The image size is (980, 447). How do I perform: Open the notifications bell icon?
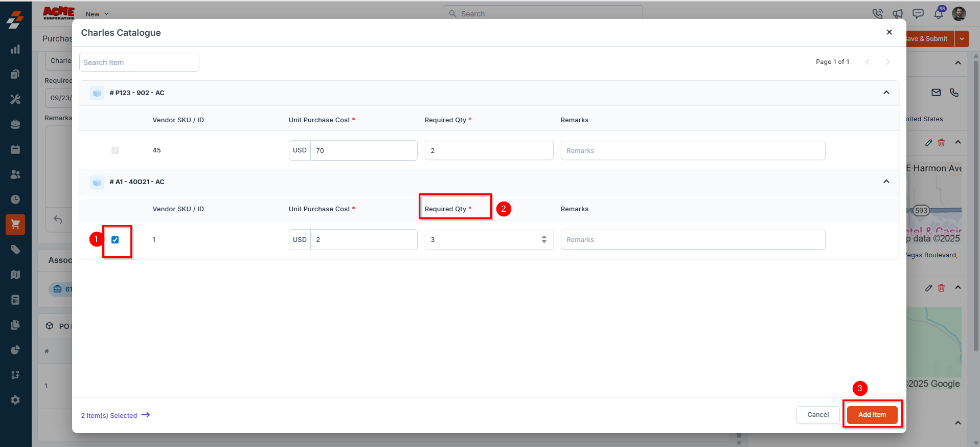coord(939,13)
